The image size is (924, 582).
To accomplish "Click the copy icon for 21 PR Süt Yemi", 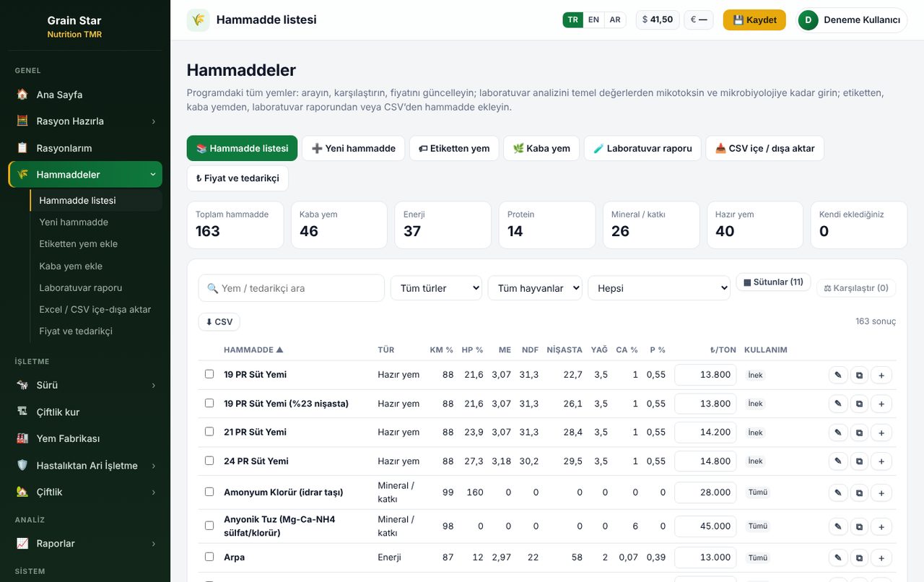I will pos(859,433).
